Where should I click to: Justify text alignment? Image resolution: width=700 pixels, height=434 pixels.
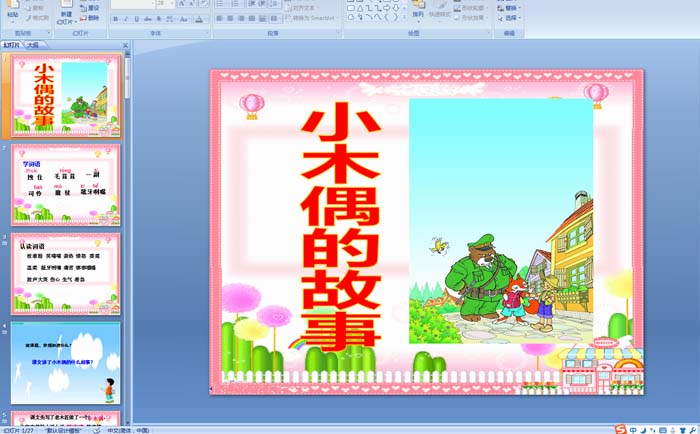(252, 18)
